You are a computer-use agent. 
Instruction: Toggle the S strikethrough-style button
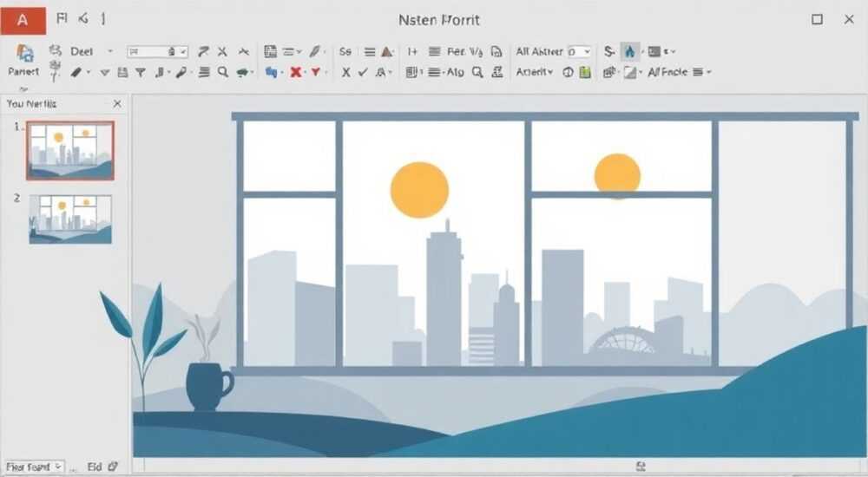pos(609,51)
